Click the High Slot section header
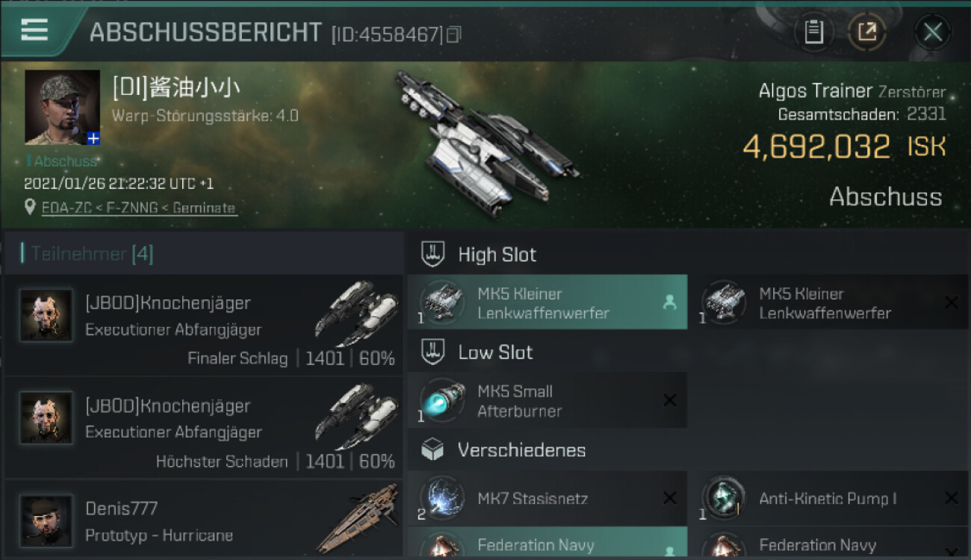The height and width of the screenshot is (560, 971). 497,255
